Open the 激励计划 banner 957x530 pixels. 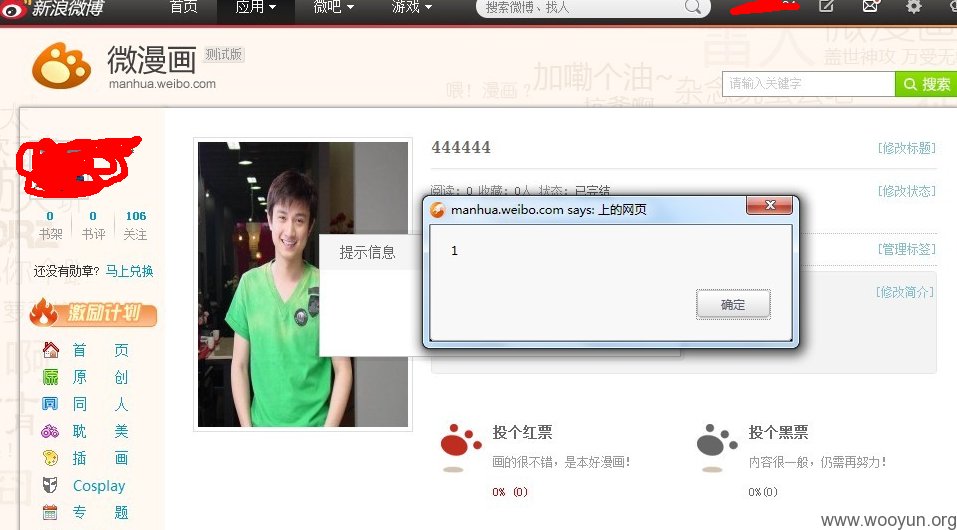93,313
